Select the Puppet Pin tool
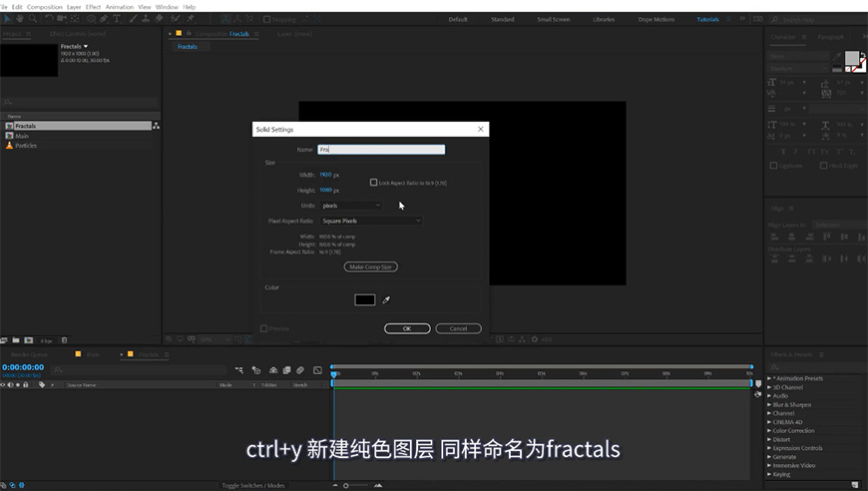Image resolution: width=868 pixels, height=491 pixels. click(x=191, y=19)
